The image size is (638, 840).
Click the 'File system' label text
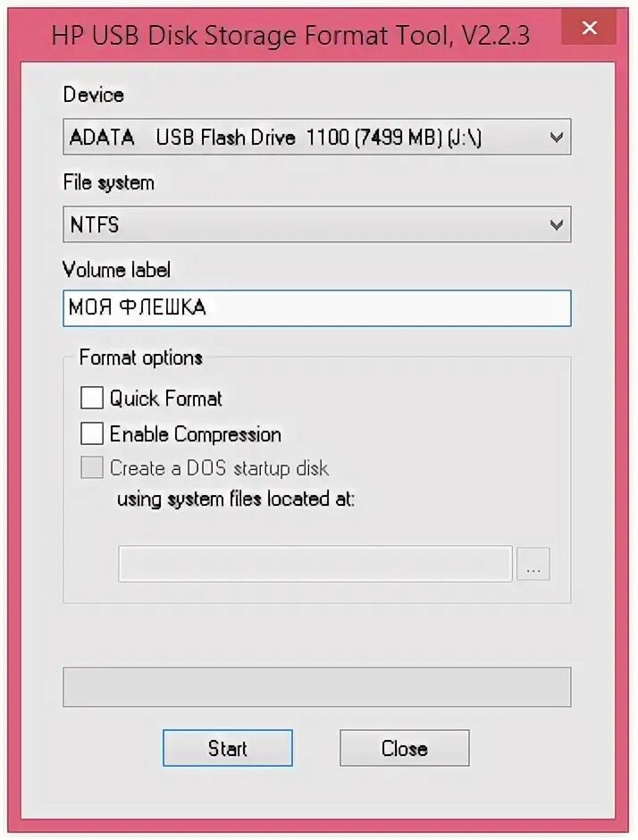coord(109,182)
